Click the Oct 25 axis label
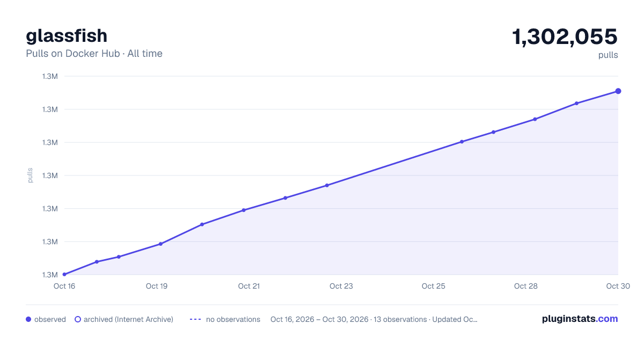This screenshot has width=644, height=338. pyautogui.click(x=434, y=286)
